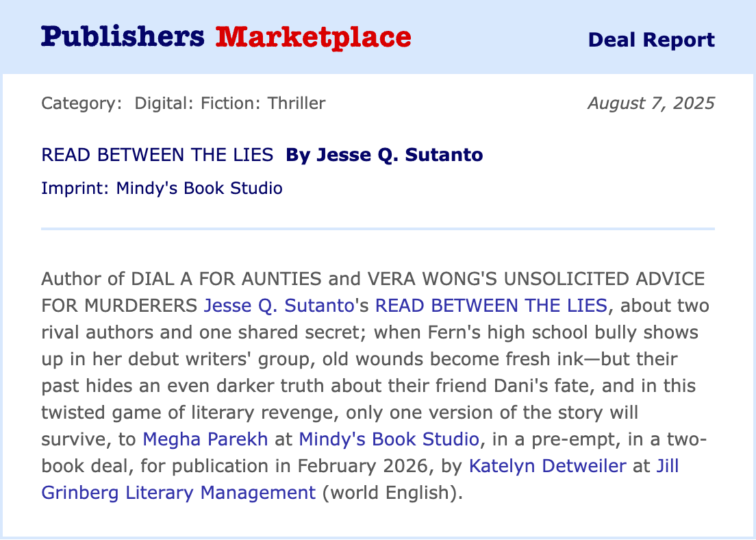Viewport: 756px width, 540px height.
Task: Open Jill Grinberg Literary Management link
Action: [178, 493]
